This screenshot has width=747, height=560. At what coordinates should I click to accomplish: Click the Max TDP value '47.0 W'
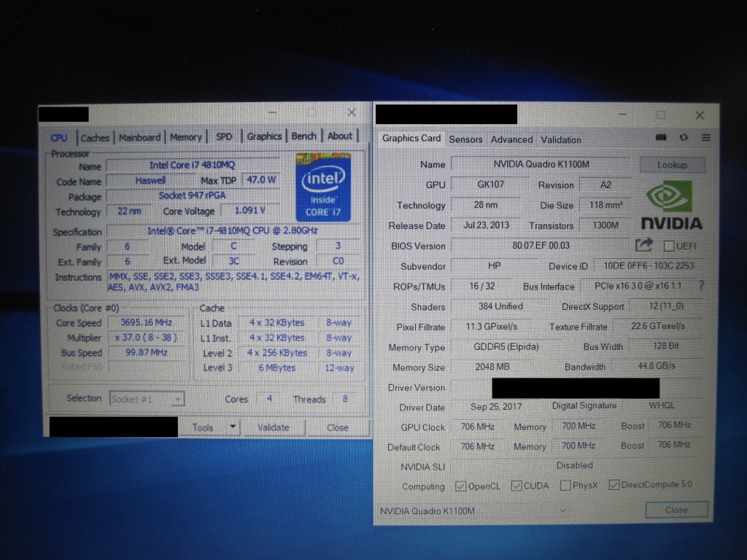click(261, 179)
